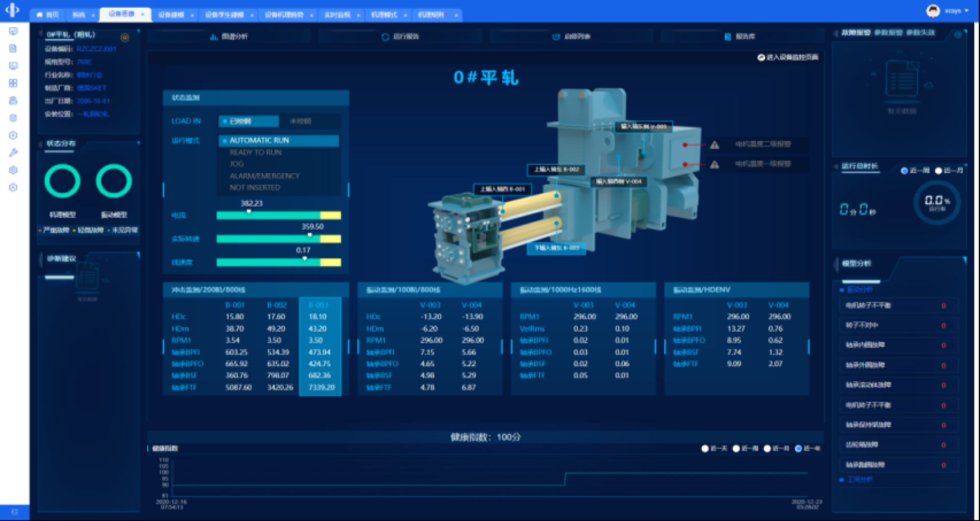Select 近一月 radio in runtime duration panel
Image resolution: width=980 pixels, height=521 pixels.
click(x=938, y=171)
